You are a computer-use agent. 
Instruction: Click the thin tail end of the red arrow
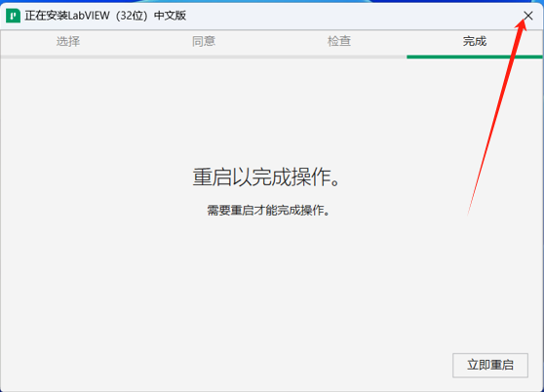coord(469,213)
